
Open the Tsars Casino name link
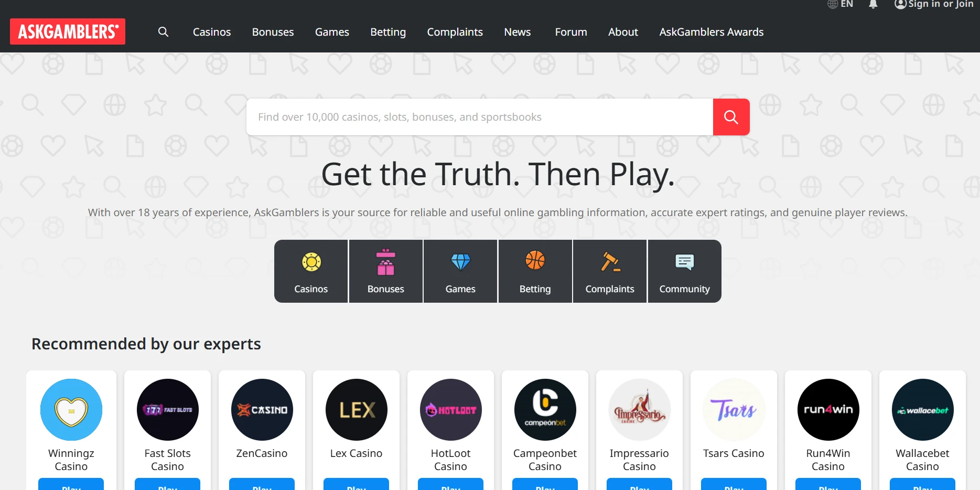[x=734, y=453]
